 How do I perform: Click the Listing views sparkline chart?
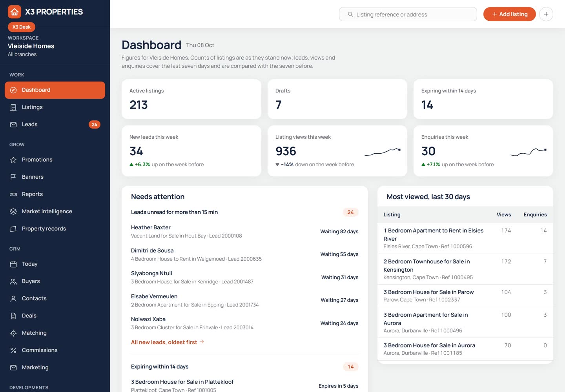[383, 152]
